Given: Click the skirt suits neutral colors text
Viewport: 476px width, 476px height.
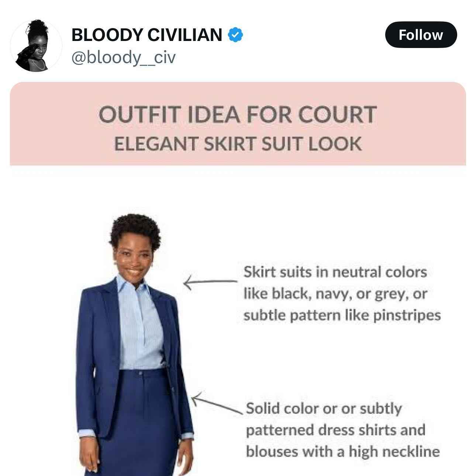Looking at the screenshot, I should point(342,294).
